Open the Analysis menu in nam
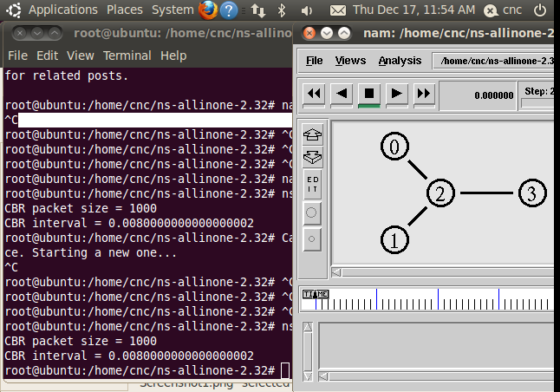The height and width of the screenshot is (392, 560). pyautogui.click(x=400, y=61)
